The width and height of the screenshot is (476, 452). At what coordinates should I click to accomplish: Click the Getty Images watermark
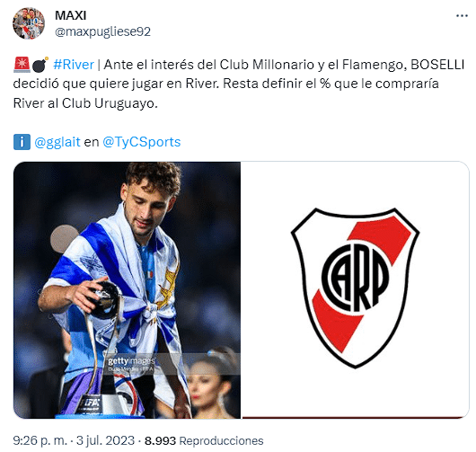tap(131, 365)
